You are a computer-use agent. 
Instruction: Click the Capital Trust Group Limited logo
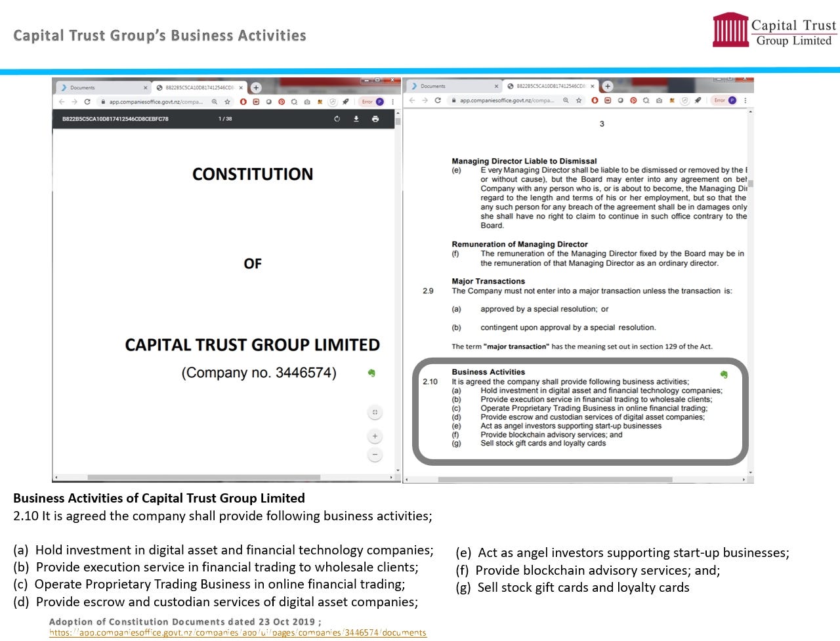[774, 30]
